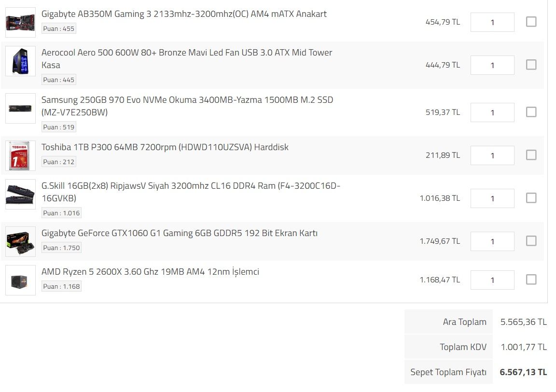Click the Ara Toplam label
This screenshot has height=392, width=556.
click(x=465, y=322)
